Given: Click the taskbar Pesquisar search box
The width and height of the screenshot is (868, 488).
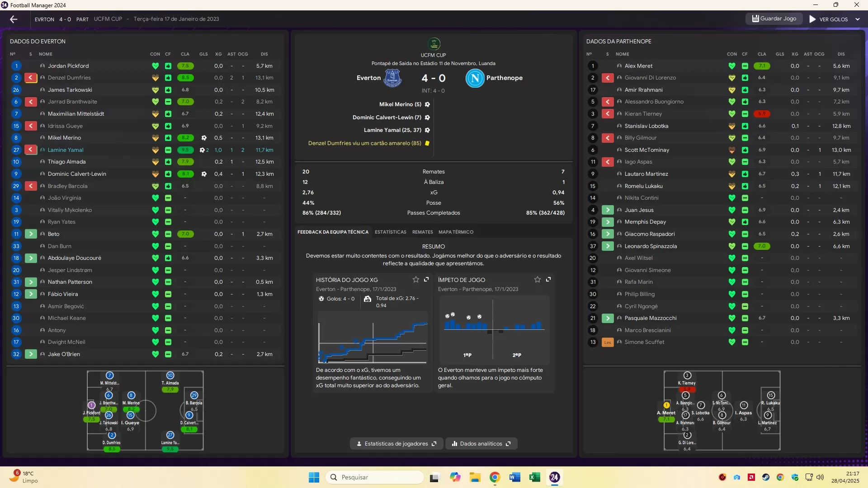Looking at the screenshot, I should pyautogui.click(x=374, y=477).
